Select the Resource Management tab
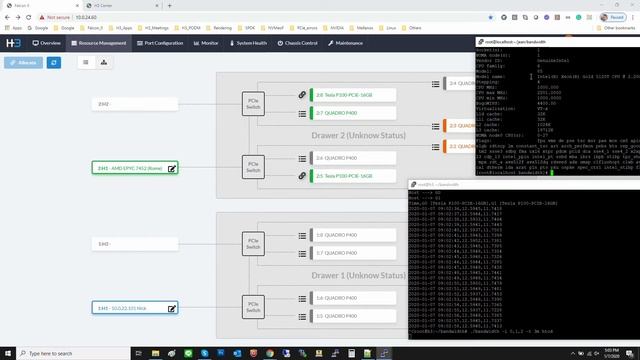The height and width of the screenshot is (360, 640). 99,43
